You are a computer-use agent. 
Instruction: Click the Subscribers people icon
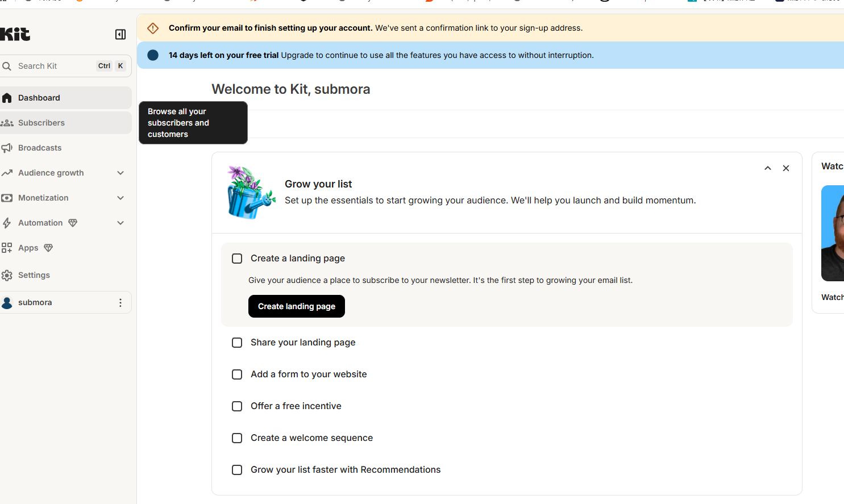[x=7, y=123]
